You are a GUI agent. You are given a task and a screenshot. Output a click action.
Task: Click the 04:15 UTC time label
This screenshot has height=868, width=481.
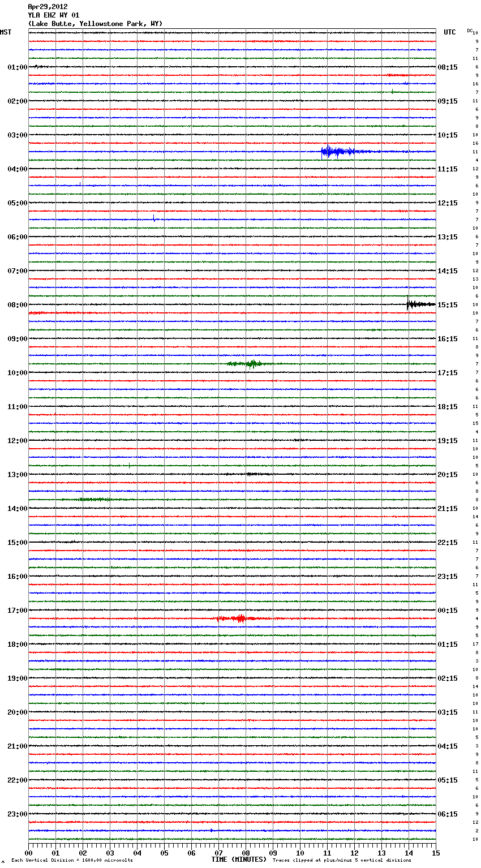[447, 746]
